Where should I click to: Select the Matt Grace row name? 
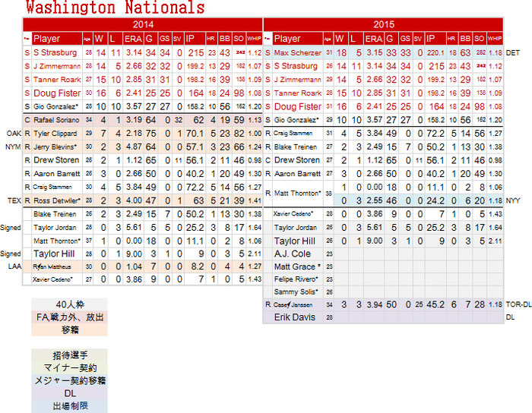(297, 266)
